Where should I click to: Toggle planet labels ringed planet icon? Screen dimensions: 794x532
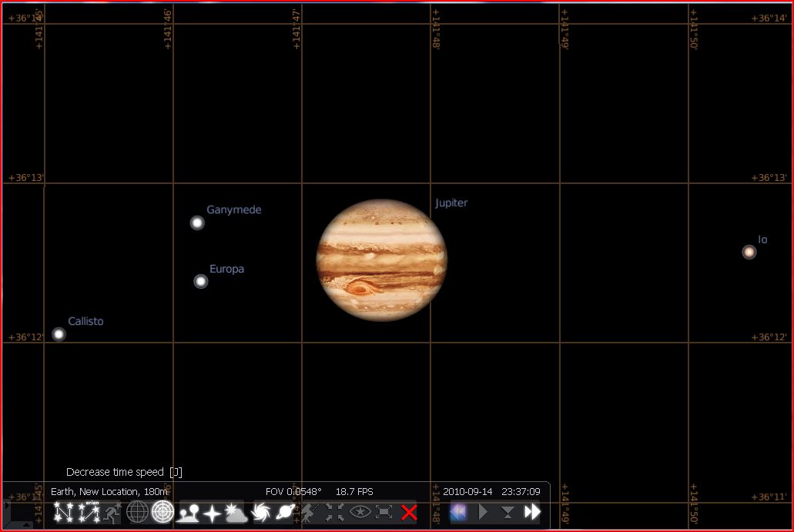(285, 512)
